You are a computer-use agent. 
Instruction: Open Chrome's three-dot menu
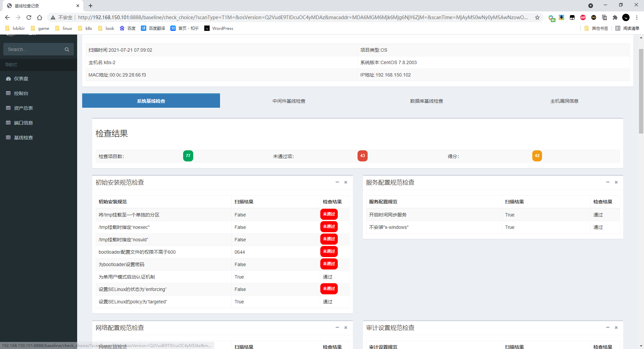tap(637, 17)
